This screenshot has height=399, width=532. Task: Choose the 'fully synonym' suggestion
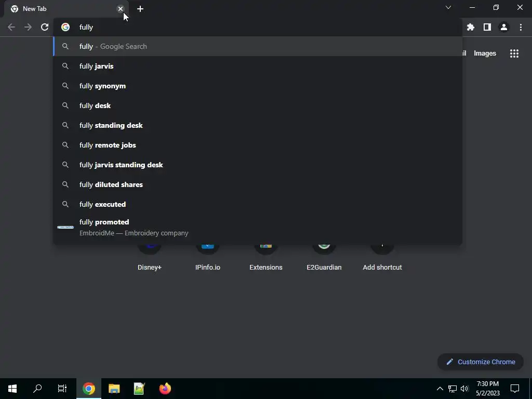tap(258, 86)
